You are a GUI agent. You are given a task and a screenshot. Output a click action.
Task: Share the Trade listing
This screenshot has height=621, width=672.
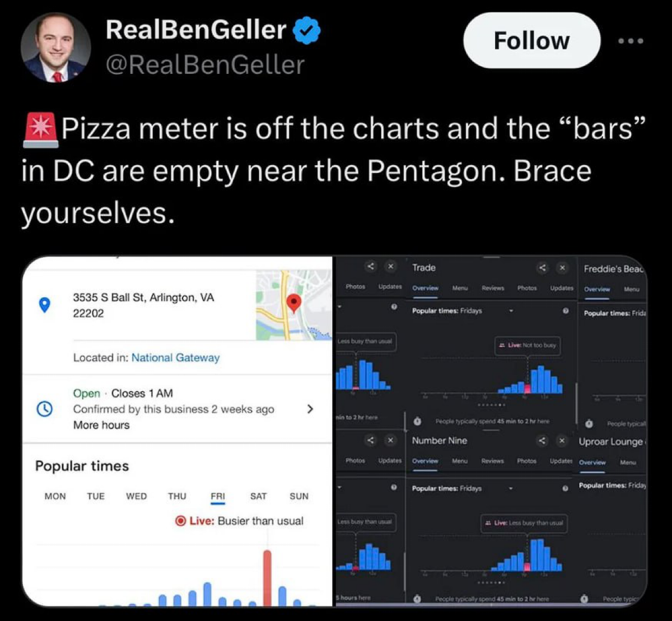[x=542, y=268]
